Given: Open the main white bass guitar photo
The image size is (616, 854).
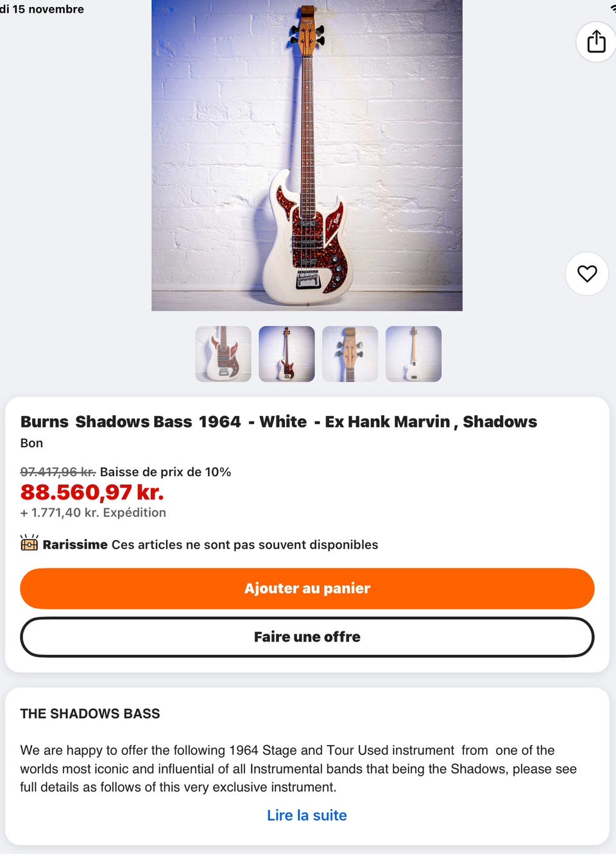Looking at the screenshot, I should (307, 155).
